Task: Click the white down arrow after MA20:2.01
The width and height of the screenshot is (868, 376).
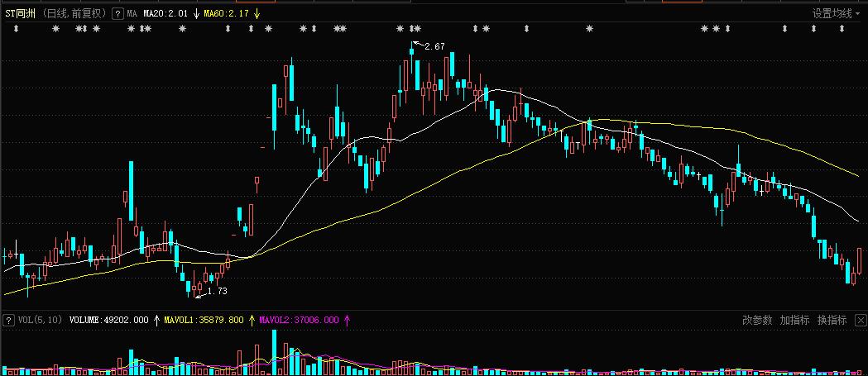Action: pos(196,14)
